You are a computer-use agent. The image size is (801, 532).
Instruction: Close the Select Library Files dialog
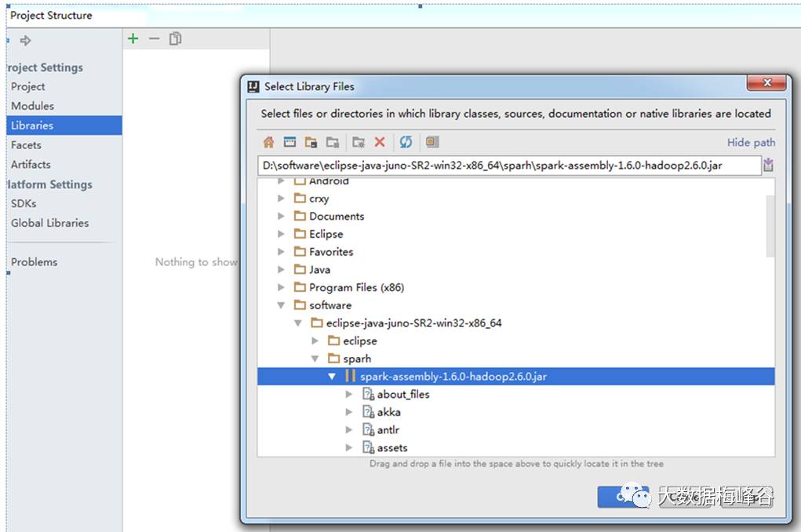coord(766,82)
